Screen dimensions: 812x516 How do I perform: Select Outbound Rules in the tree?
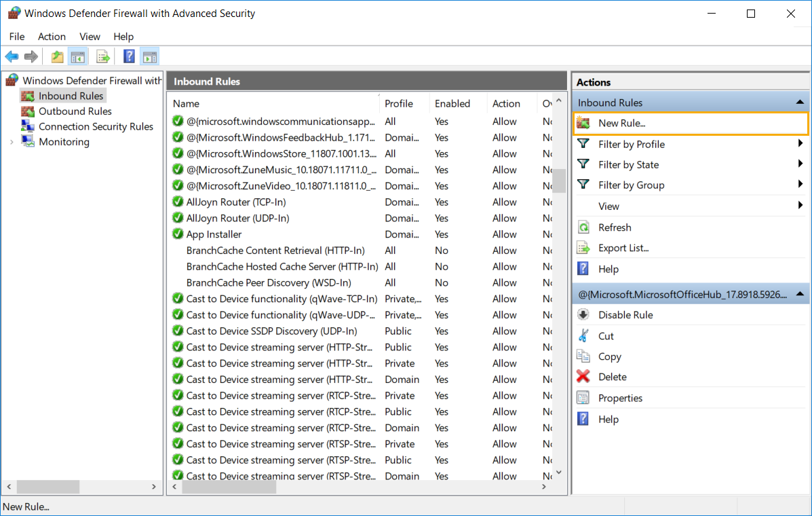75,111
